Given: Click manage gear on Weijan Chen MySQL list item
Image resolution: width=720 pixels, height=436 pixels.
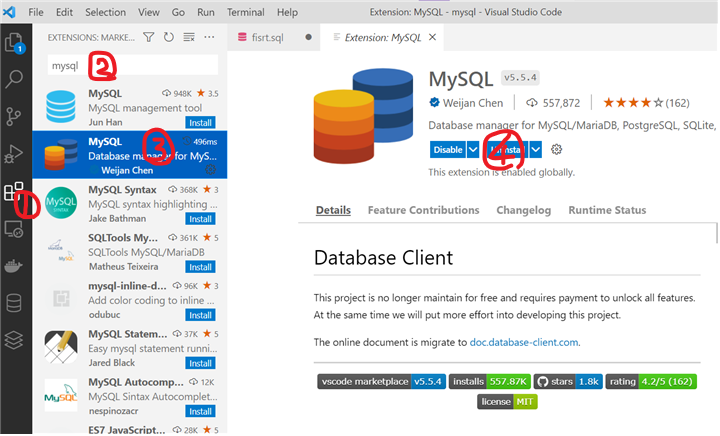Looking at the screenshot, I should pos(210,170).
